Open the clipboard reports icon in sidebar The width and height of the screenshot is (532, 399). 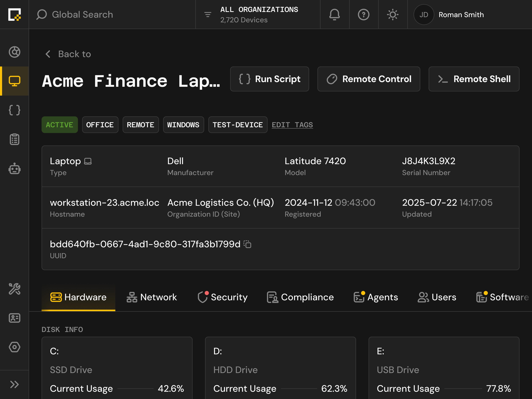pos(14,139)
